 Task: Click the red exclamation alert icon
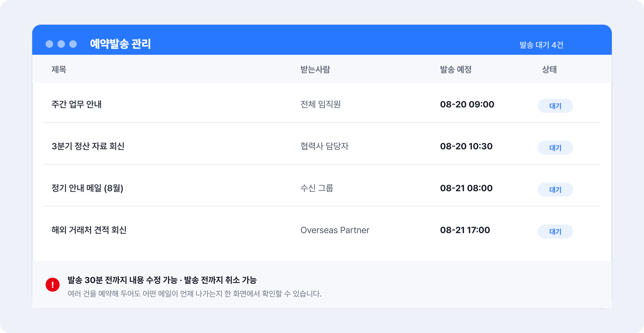pos(53,285)
